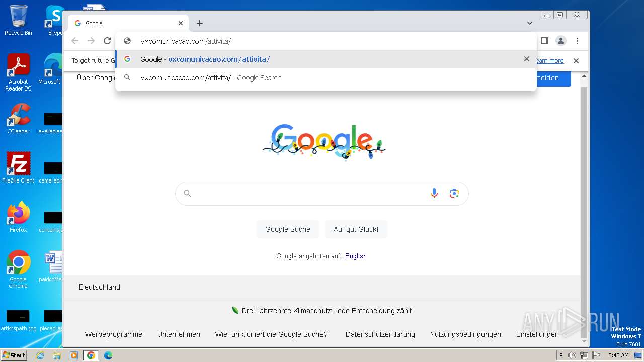Select Acrobat Reader DC desktop icon
The width and height of the screenshot is (644, 362).
pyautogui.click(x=18, y=72)
